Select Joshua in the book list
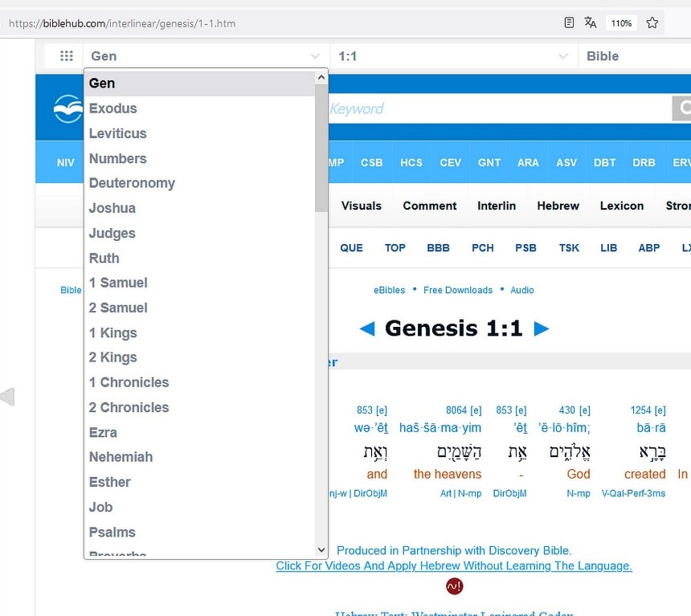691x616 pixels. pyautogui.click(x=199, y=208)
